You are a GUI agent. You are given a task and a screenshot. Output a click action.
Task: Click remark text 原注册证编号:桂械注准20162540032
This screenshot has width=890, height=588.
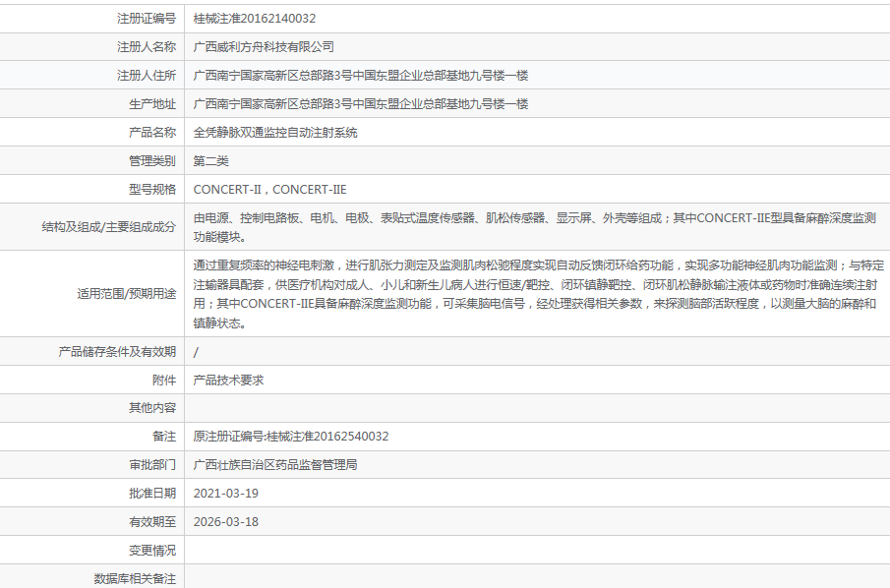(290, 437)
